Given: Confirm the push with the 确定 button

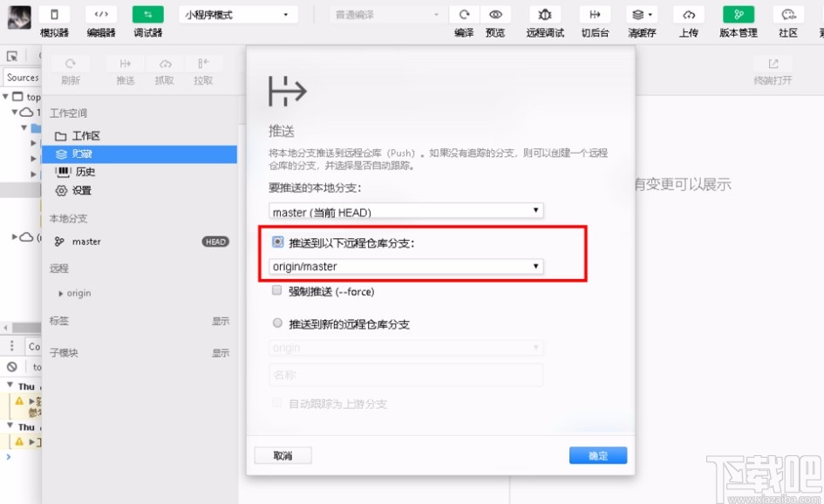Looking at the screenshot, I should coord(597,454).
